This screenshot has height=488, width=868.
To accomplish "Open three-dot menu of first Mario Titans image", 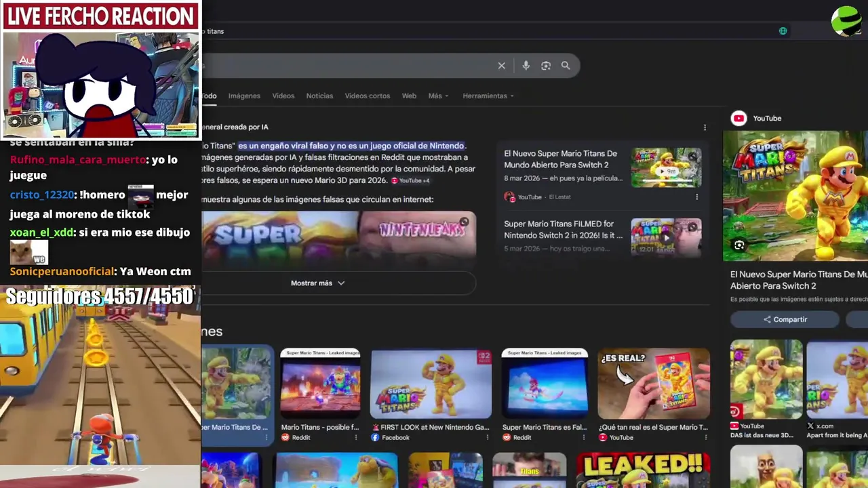I will pos(265,438).
